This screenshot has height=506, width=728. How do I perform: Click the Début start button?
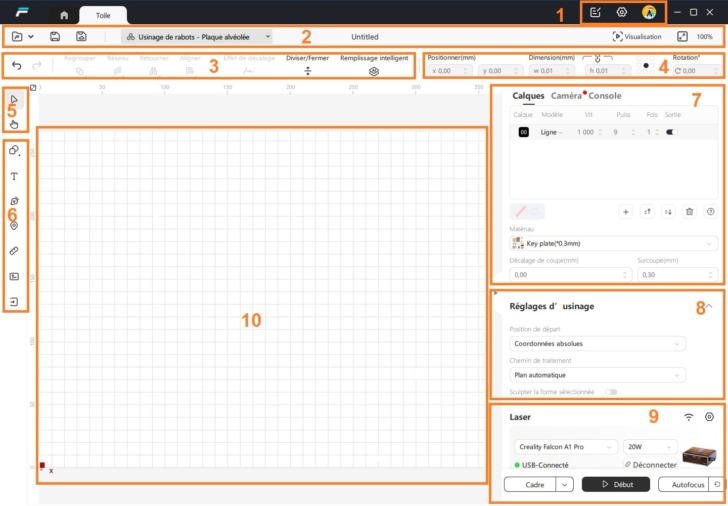(616, 484)
